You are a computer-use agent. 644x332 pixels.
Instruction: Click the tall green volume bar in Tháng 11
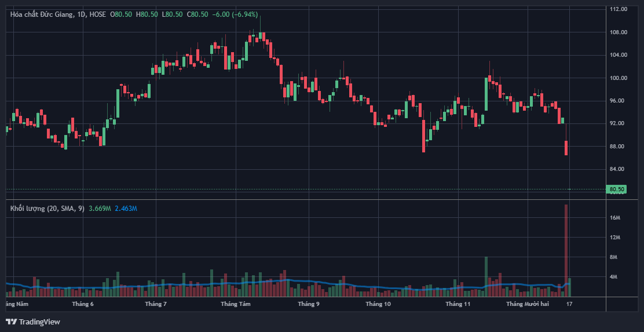click(486, 275)
